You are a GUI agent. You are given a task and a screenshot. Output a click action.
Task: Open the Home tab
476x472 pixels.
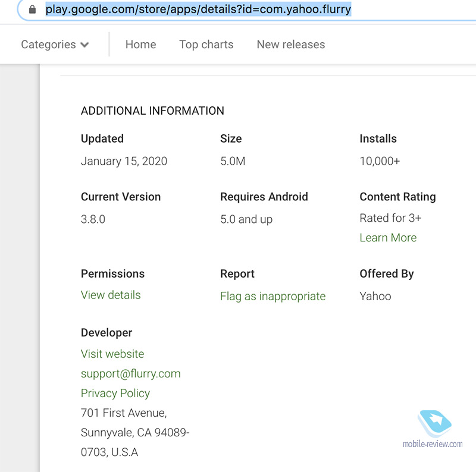(x=140, y=45)
